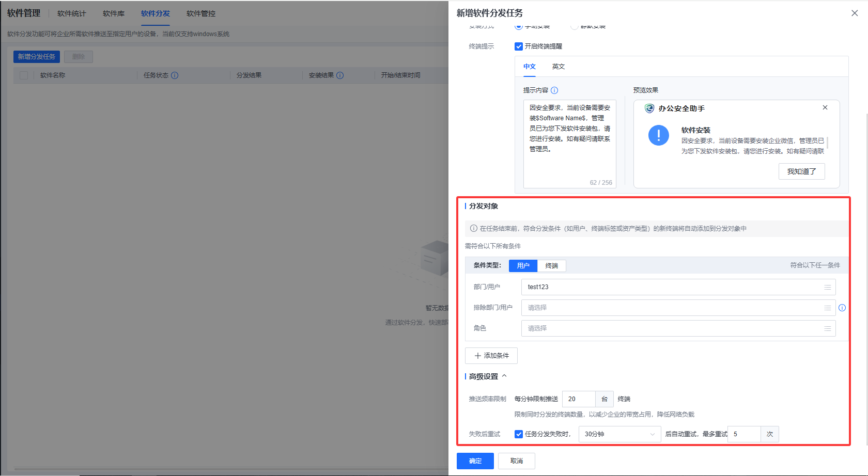Click list icon in 部门/用户 field
The image size is (868, 476).
pos(827,287)
